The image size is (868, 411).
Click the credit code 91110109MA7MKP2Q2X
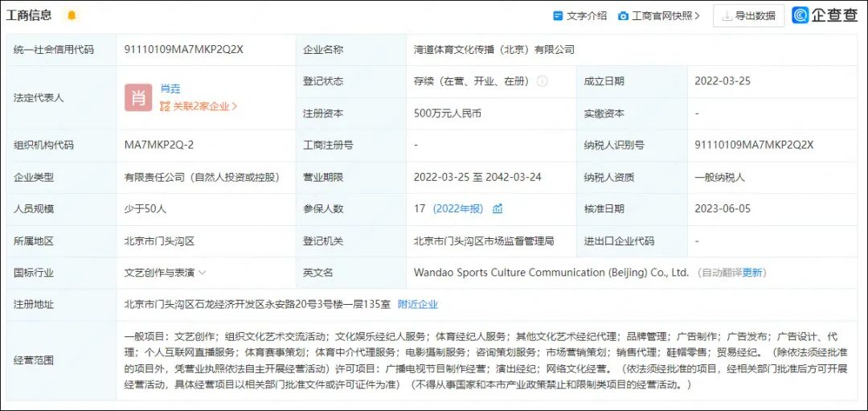pos(183,50)
